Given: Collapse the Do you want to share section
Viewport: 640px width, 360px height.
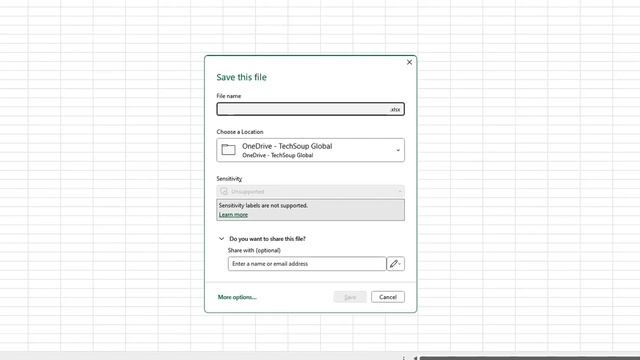Looking at the screenshot, I should click(221, 239).
